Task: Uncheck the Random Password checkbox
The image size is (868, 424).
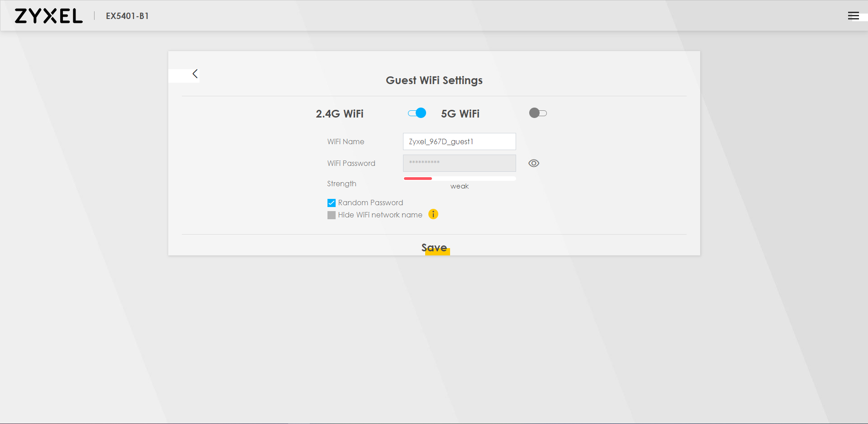Action: coord(332,203)
